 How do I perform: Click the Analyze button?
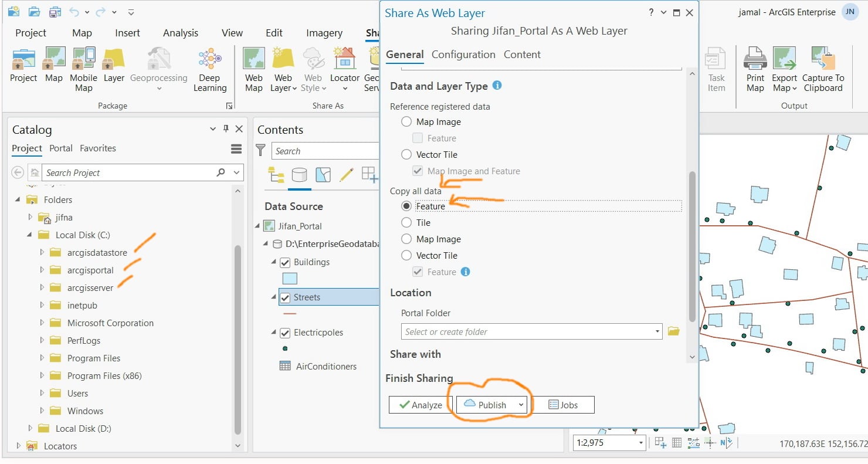[421, 405]
